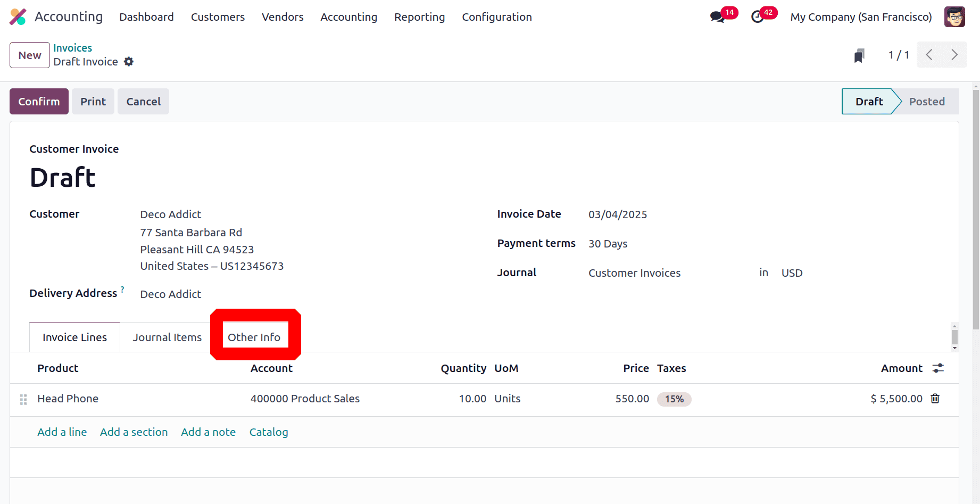Viewport: 980px width, 504px height.
Task: Click the user profile avatar
Action: coord(954,16)
